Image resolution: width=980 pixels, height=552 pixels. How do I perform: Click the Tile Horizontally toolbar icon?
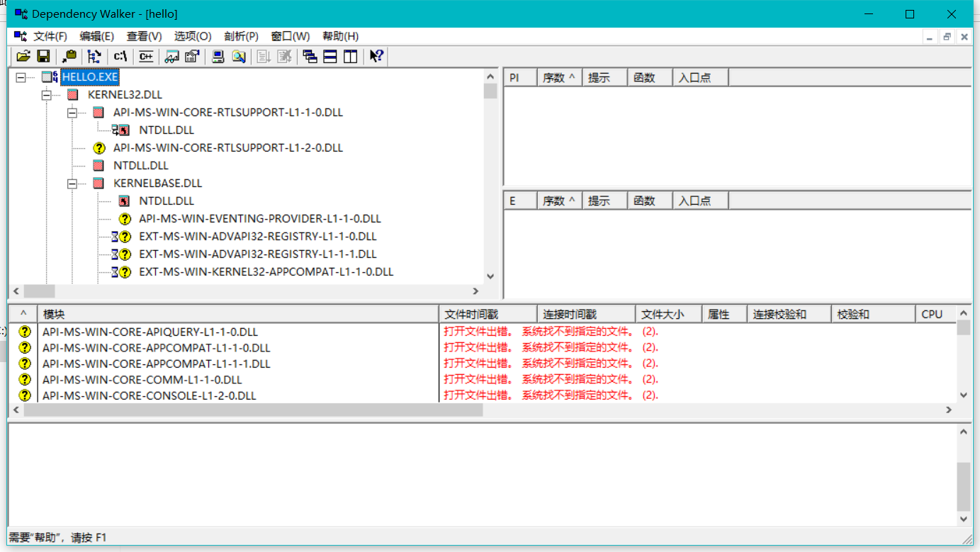tap(330, 57)
